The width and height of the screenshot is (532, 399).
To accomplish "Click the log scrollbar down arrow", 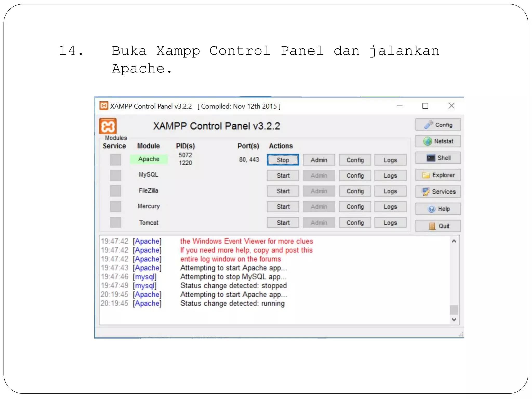I will 454,320.
